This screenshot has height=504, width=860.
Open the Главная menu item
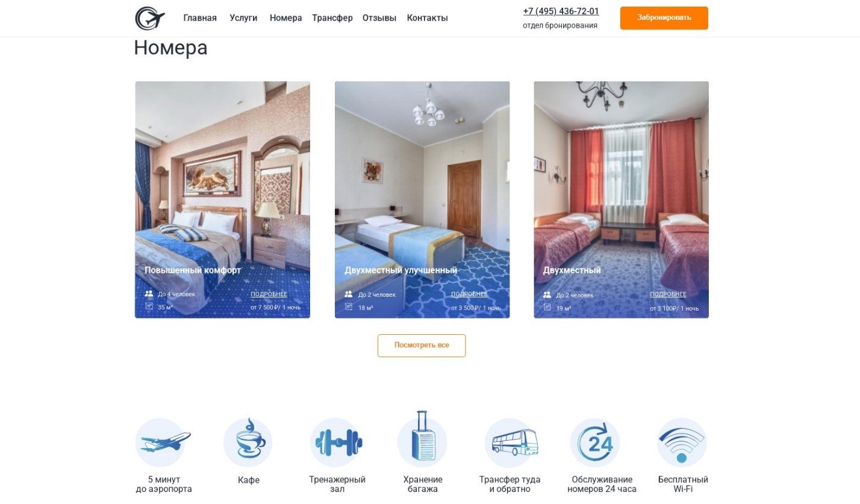[x=200, y=18]
